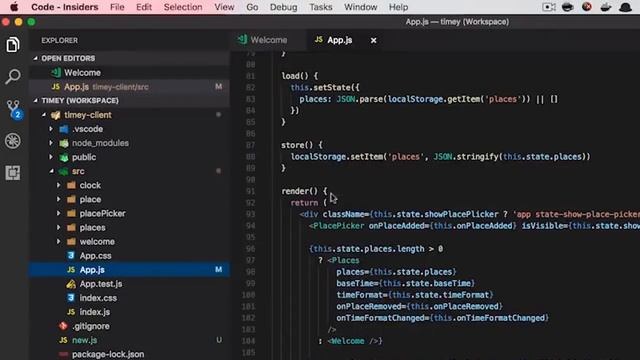Click the hat-shaped icon at far right of menu bar
The width and height of the screenshot is (640, 360).
(625, 7)
